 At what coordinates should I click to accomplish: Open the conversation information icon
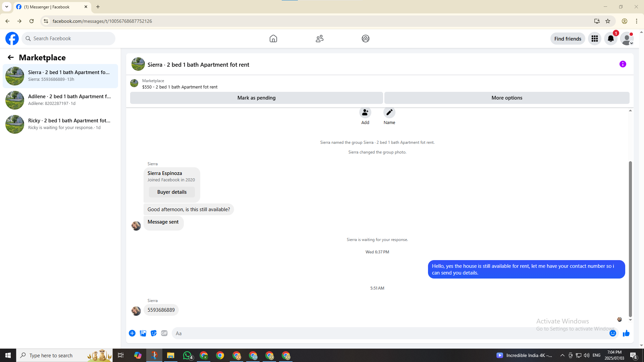(623, 64)
